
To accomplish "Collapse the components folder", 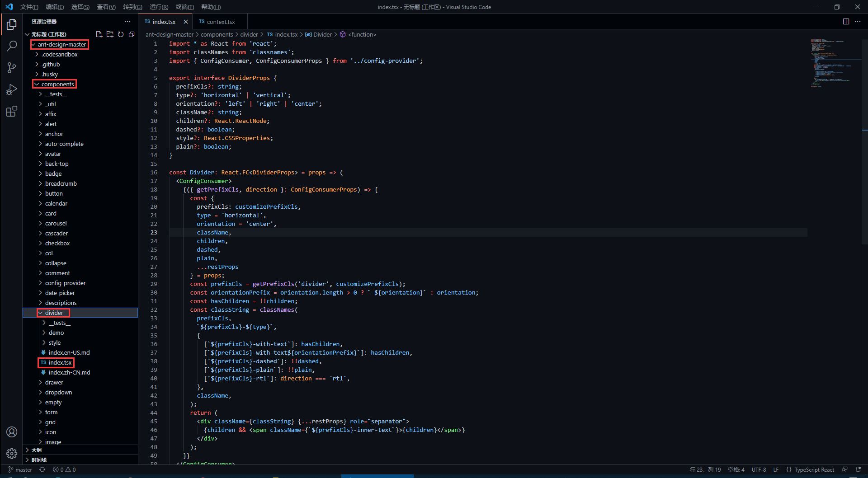I will (x=57, y=84).
